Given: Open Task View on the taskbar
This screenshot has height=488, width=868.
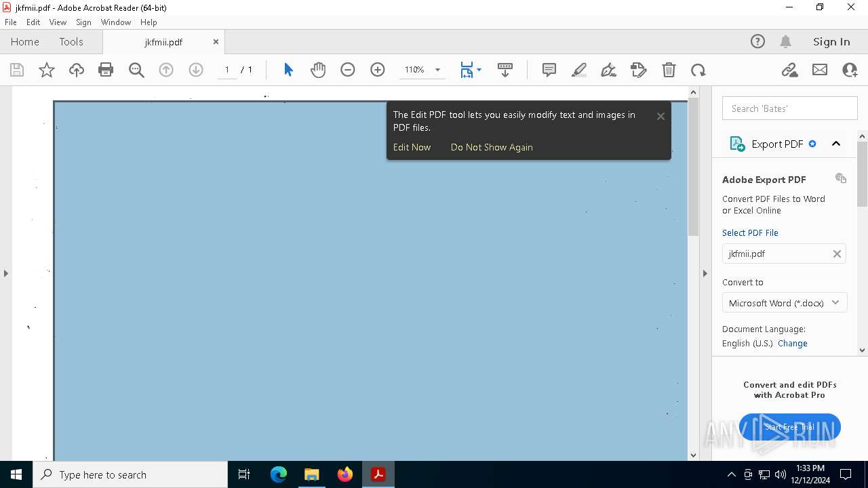Looking at the screenshot, I should 244,474.
